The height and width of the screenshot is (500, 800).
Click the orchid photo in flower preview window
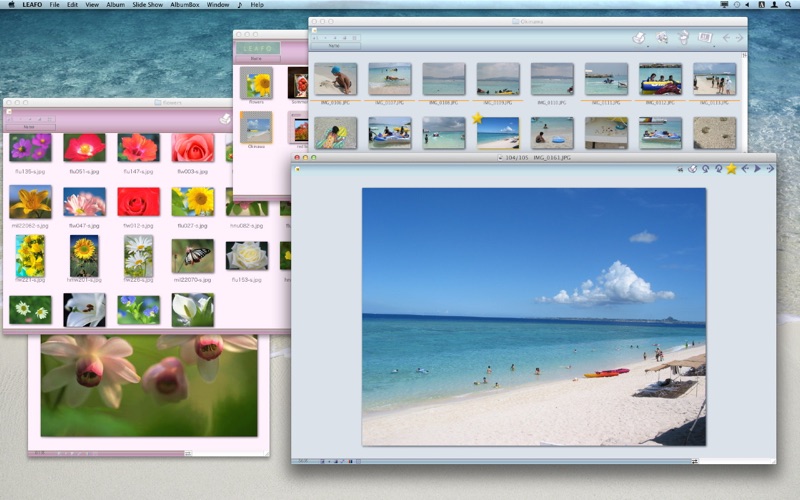(149, 386)
